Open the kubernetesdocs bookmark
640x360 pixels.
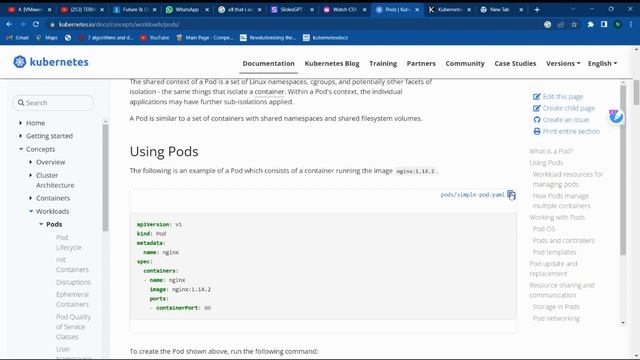point(326,38)
